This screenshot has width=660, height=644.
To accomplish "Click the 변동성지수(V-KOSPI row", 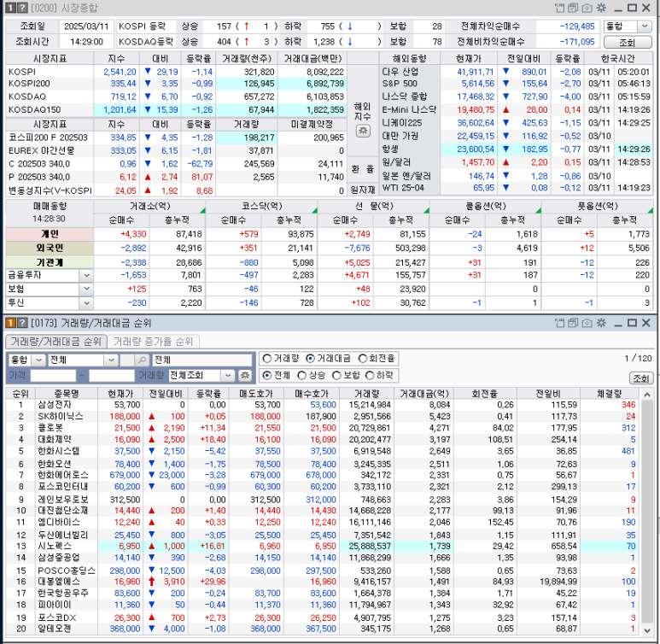I will 176,190.
